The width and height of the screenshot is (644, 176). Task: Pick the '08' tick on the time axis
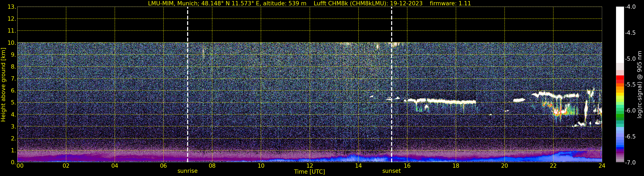pos(212,166)
